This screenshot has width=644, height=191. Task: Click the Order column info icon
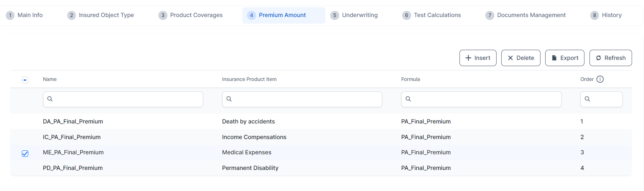tap(600, 79)
